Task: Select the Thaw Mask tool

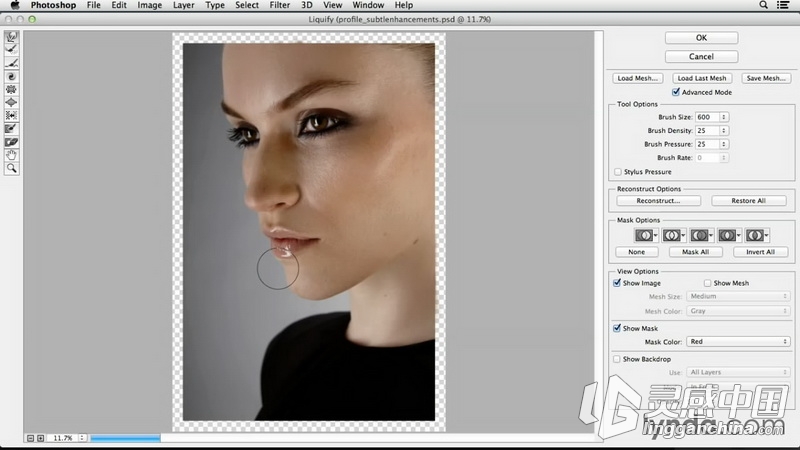Action: [11, 142]
